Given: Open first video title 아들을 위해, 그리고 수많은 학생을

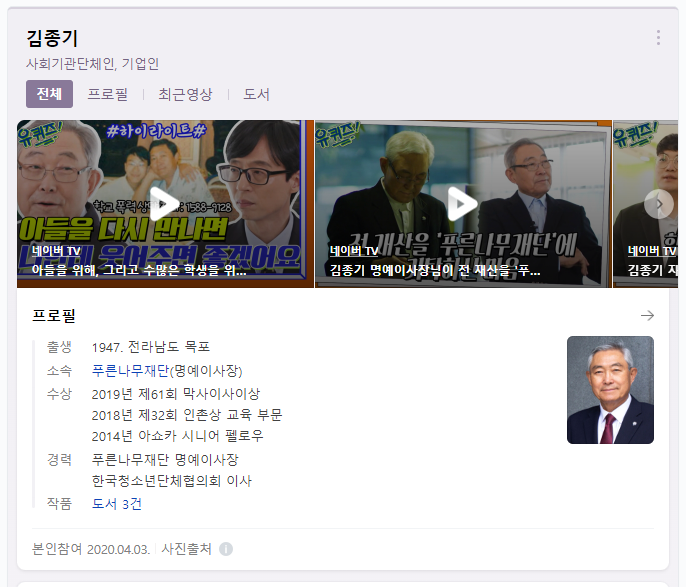Looking at the screenshot, I should (139, 270).
